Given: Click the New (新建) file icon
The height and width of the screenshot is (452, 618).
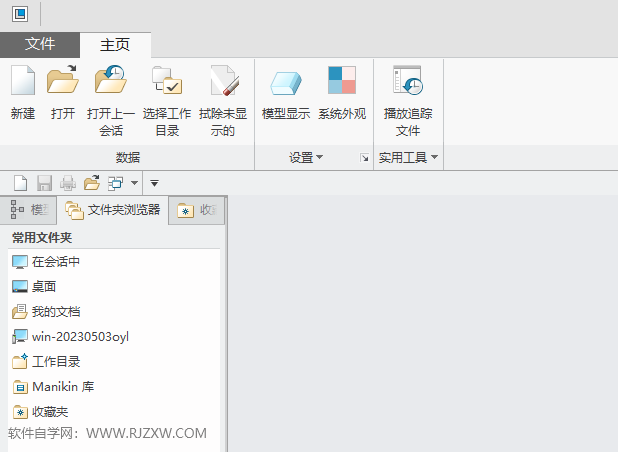Looking at the screenshot, I should pos(23,80).
